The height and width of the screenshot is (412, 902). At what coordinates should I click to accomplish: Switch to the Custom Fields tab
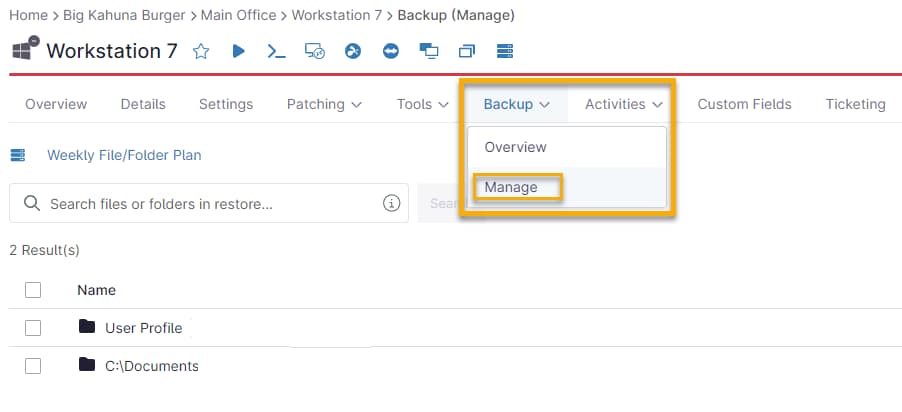[744, 104]
